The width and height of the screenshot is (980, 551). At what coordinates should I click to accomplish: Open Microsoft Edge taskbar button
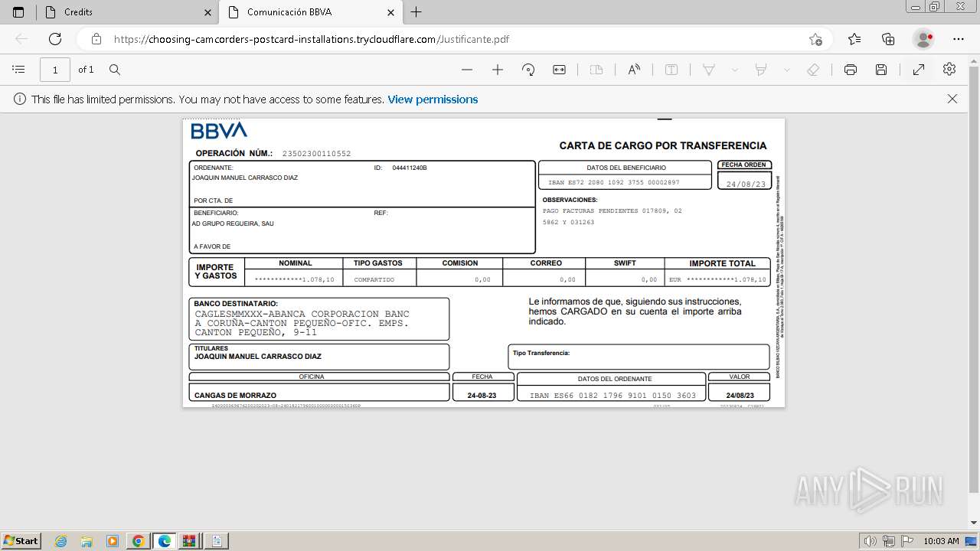[164, 541]
